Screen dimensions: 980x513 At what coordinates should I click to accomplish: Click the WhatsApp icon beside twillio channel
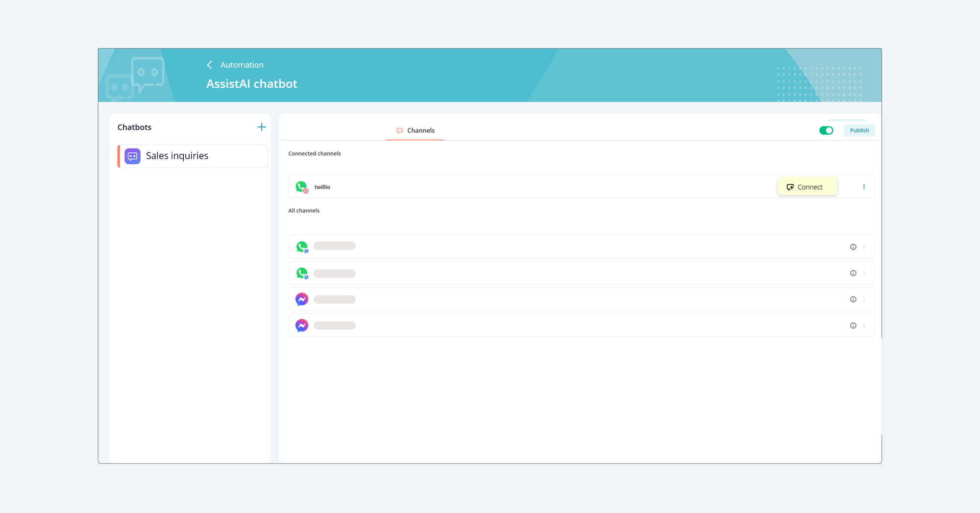click(302, 186)
